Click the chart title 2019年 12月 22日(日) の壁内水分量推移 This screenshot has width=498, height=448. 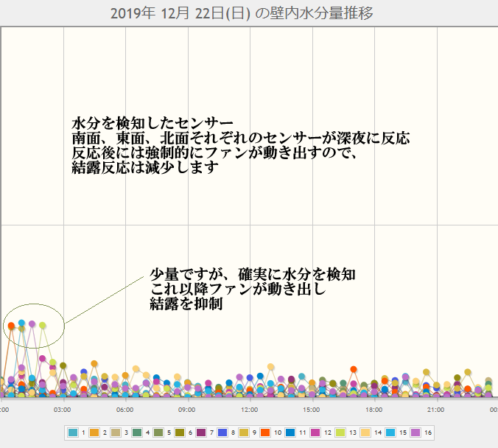pos(242,13)
